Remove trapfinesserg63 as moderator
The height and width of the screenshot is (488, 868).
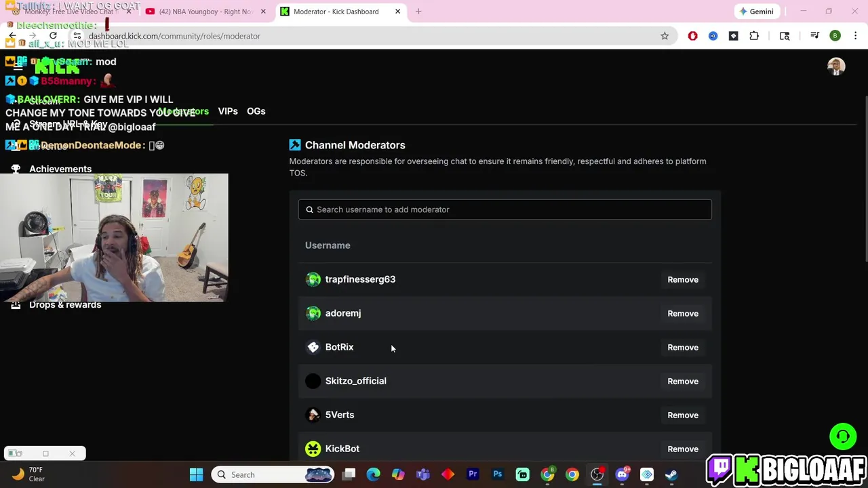(x=683, y=279)
